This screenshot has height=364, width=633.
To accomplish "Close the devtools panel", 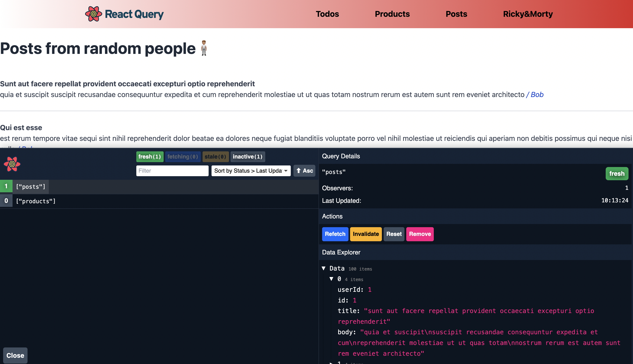I will pyautogui.click(x=15, y=355).
